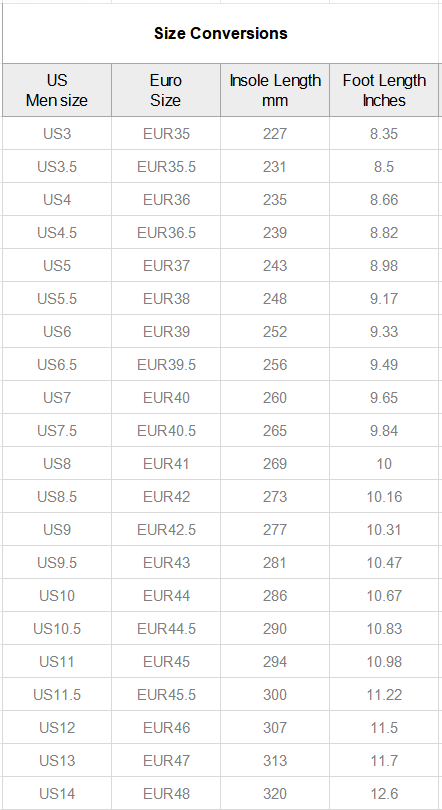Click the cell showing 235
Image resolution: width=442 pixels, height=810 pixels.
(x=275, y=199)
